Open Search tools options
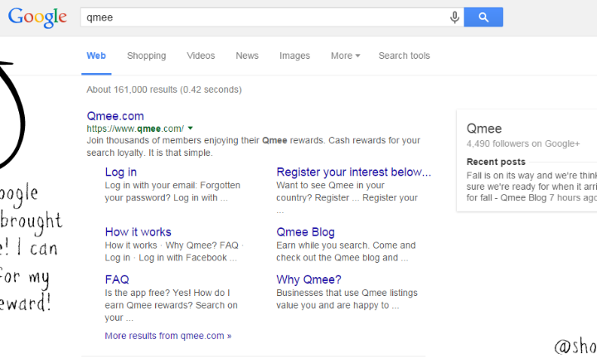This screenshot has height=364, width=597. 404,56
